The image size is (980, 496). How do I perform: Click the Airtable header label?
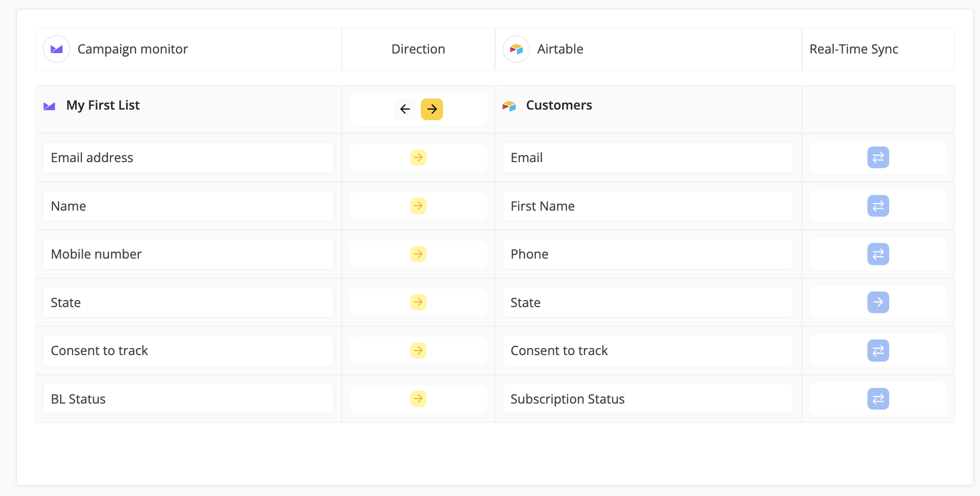click(560, 49)
